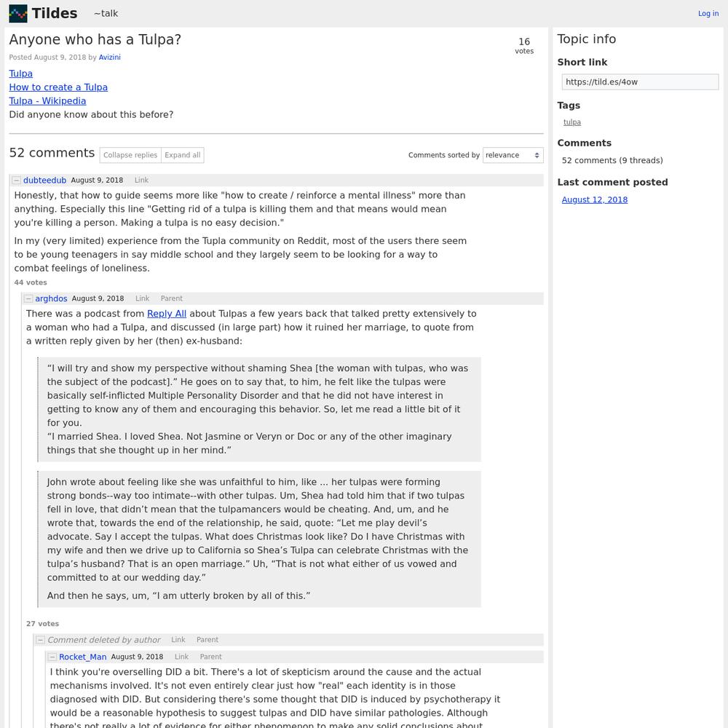The image size is (728, 728).
Task: Go to the ~talk group
Action: coord(106,13)
